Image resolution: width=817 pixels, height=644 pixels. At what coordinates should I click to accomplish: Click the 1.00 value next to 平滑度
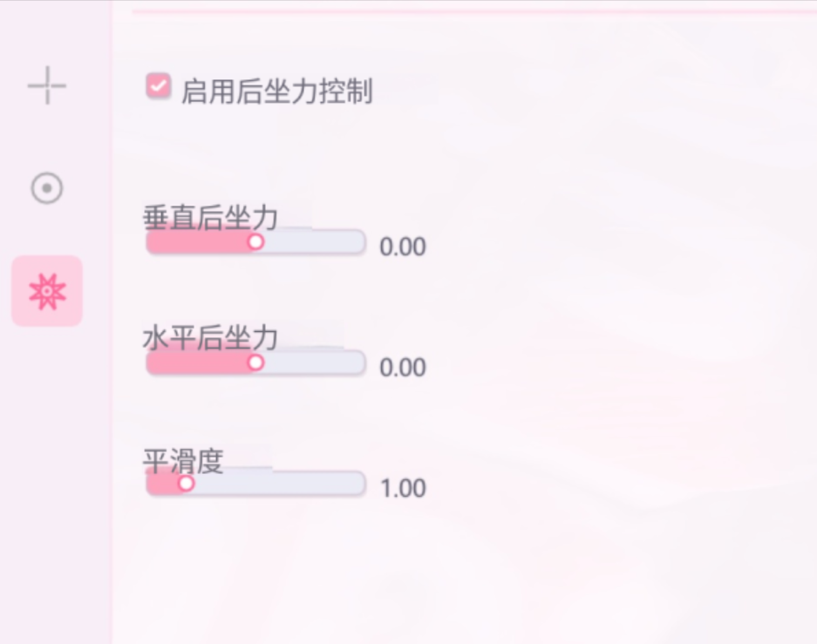(402, 489)
